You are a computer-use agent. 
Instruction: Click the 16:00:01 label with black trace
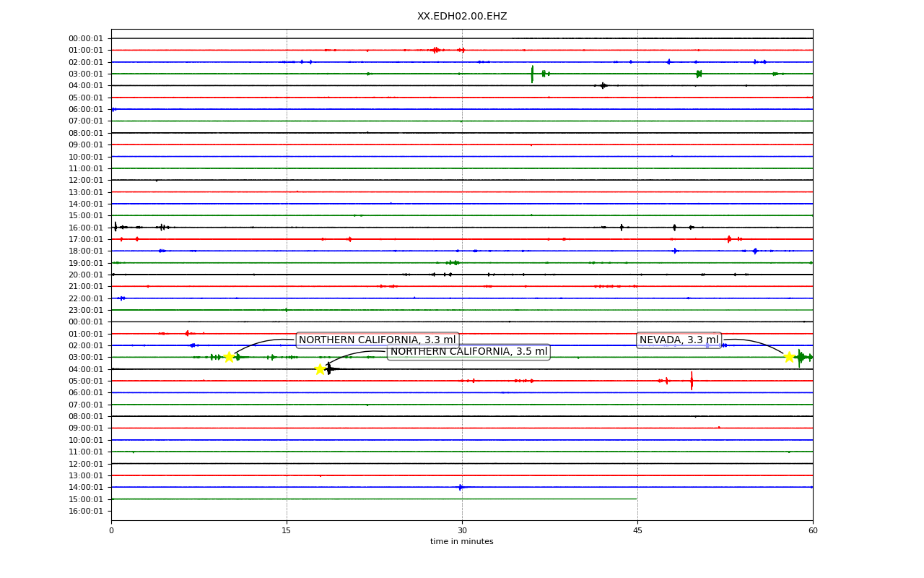click(86, 228)
